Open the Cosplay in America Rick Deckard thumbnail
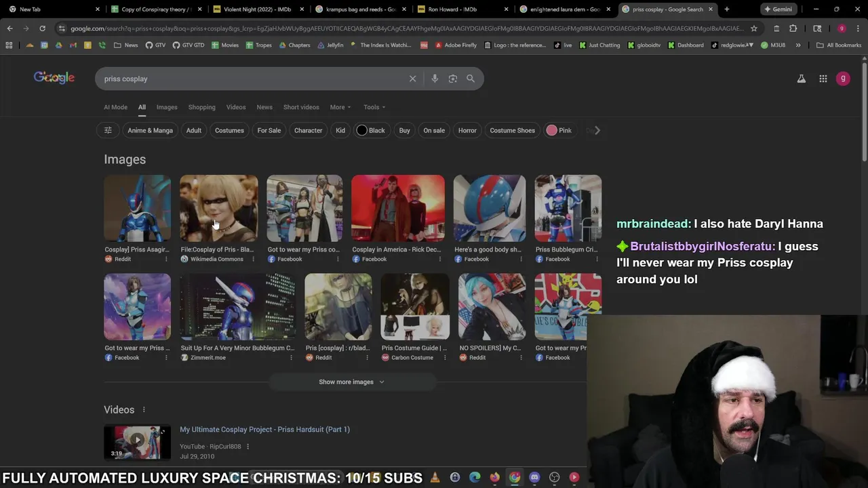This screenshot has width=868, height=488. (x=398, y=208)
